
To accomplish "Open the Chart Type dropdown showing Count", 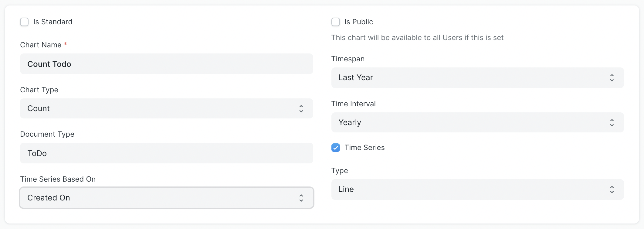I will [x=166, y=108].
